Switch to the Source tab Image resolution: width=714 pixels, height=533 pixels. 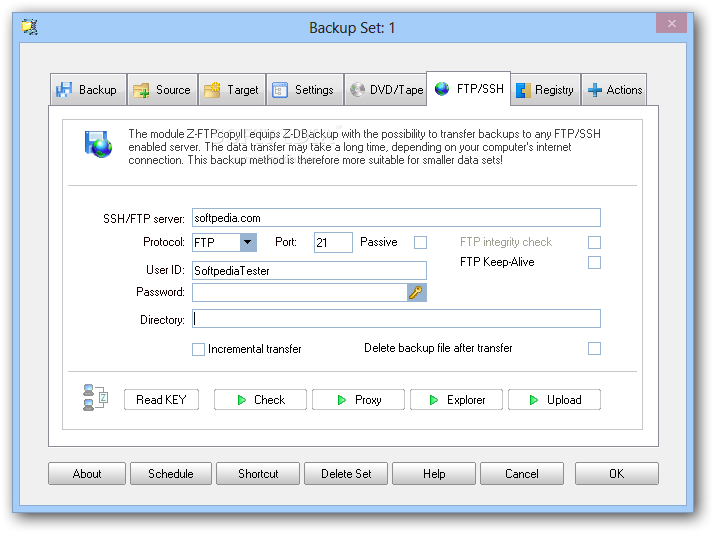[x=163, y=90]
